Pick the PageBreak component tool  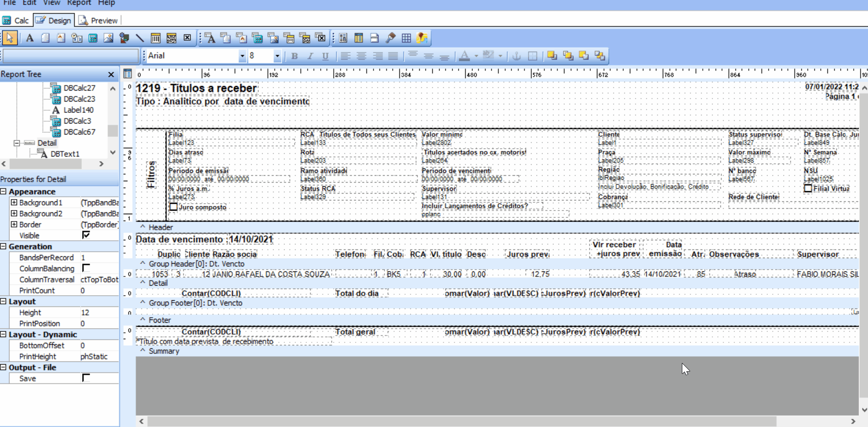tap(375, 38)
